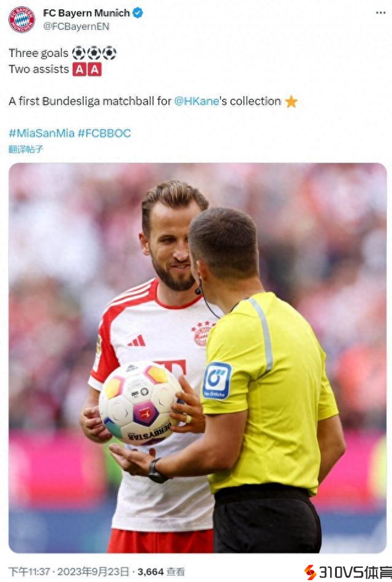Open the @HKane mention
The image size is (392, 582).
tap(197, 101)
